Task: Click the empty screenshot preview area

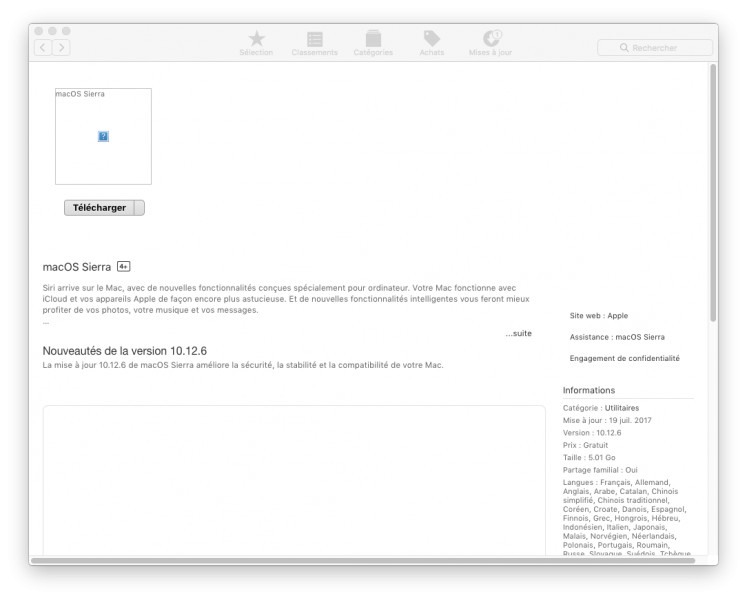Action: (x=294, y=481)
